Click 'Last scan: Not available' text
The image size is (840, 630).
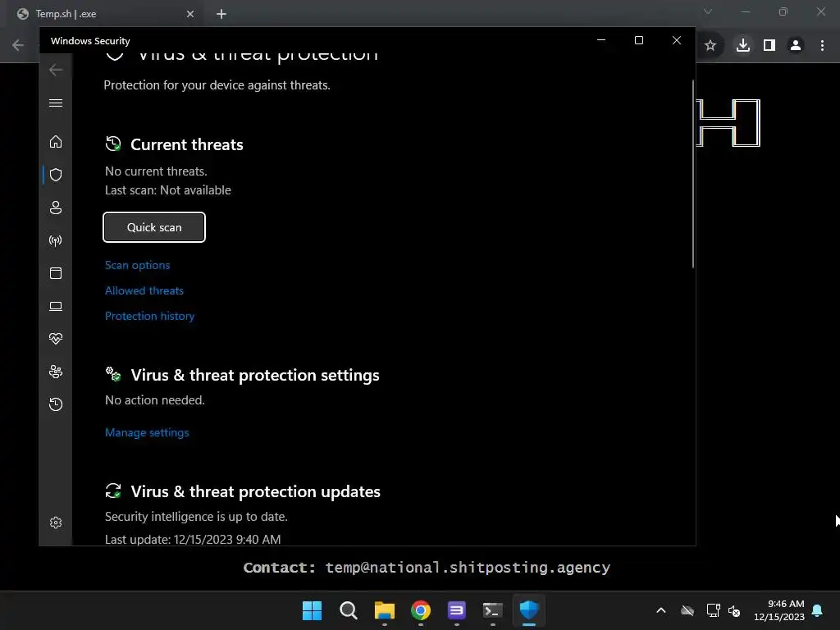coord(167,190)
